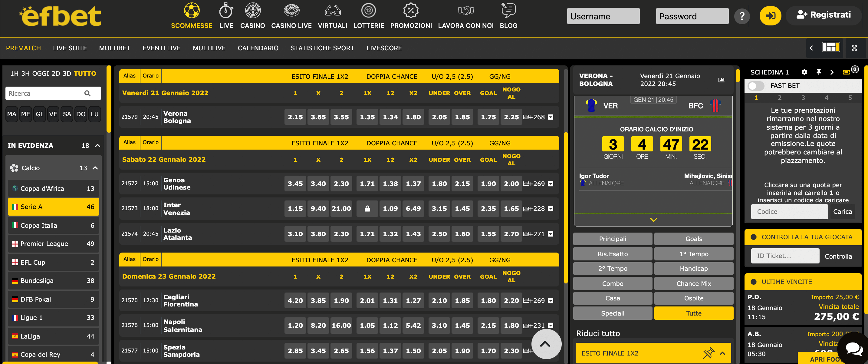The width and height of the screenshot is (868, 364).
Task: Select the MA day filter
Action: coord(12,114)
